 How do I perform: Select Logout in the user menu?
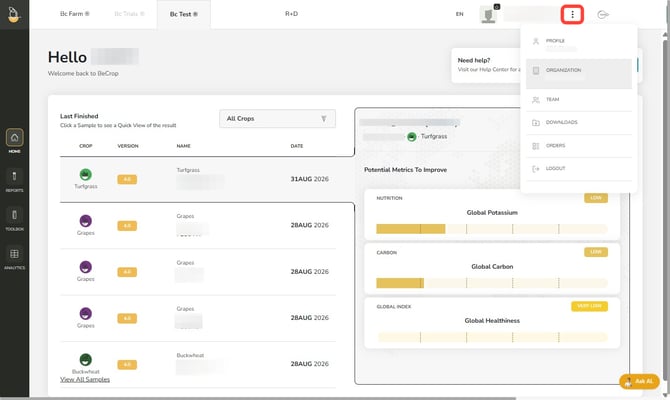click(x=579, y=169)
